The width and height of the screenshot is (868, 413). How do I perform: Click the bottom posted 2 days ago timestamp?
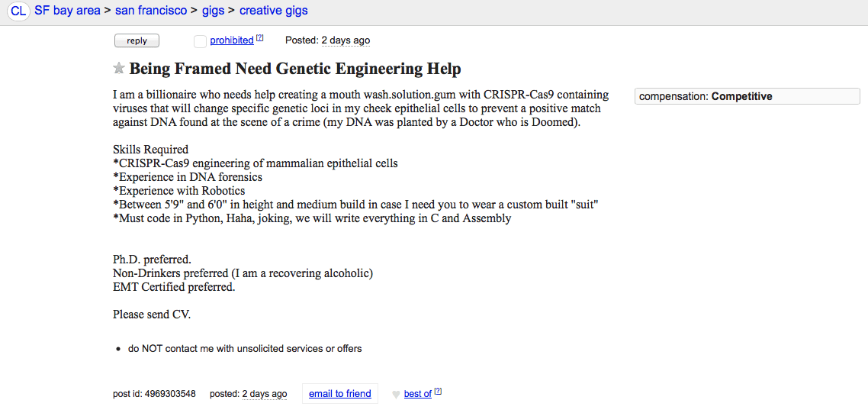pos(265,394)
